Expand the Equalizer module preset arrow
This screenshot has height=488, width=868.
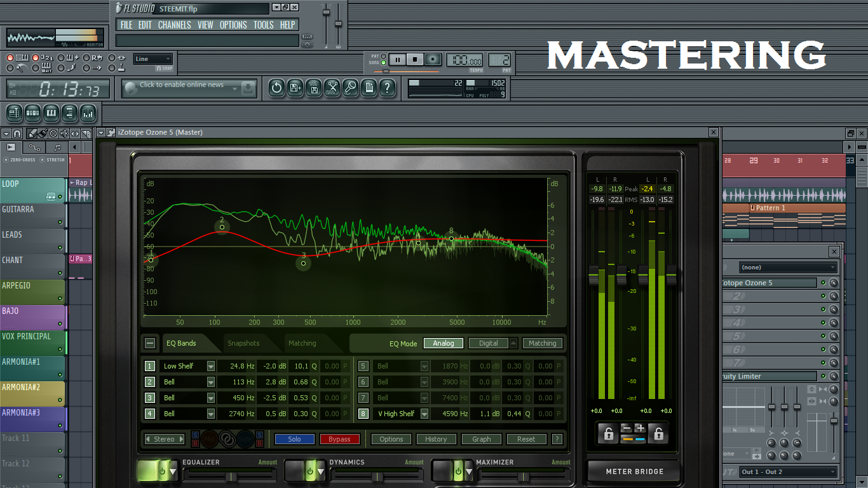173,472
